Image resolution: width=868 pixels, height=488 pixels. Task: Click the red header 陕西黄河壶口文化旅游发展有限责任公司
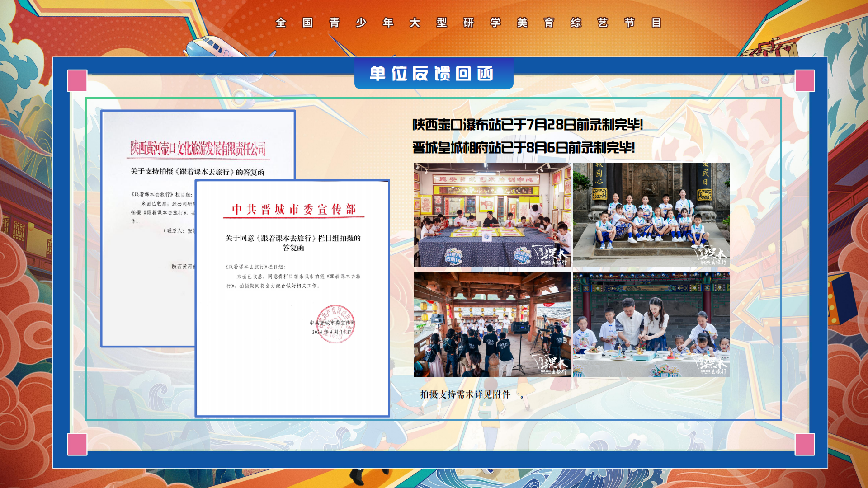pos(198,149)
